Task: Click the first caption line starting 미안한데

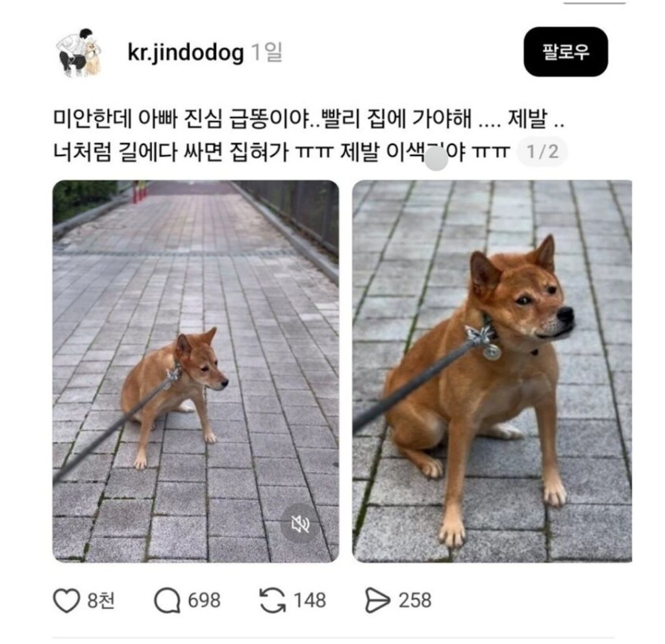Action: (x=308, y=119)
